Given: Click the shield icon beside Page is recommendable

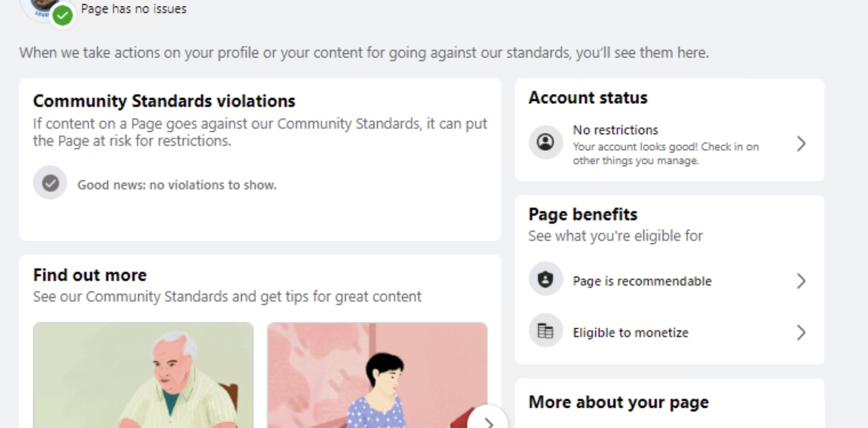Looking at the screenshot, I should click(x=545, y=279).
